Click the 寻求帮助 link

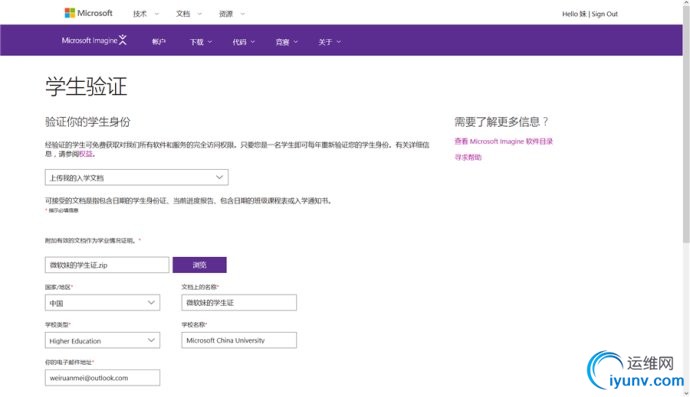pos(468,157)
